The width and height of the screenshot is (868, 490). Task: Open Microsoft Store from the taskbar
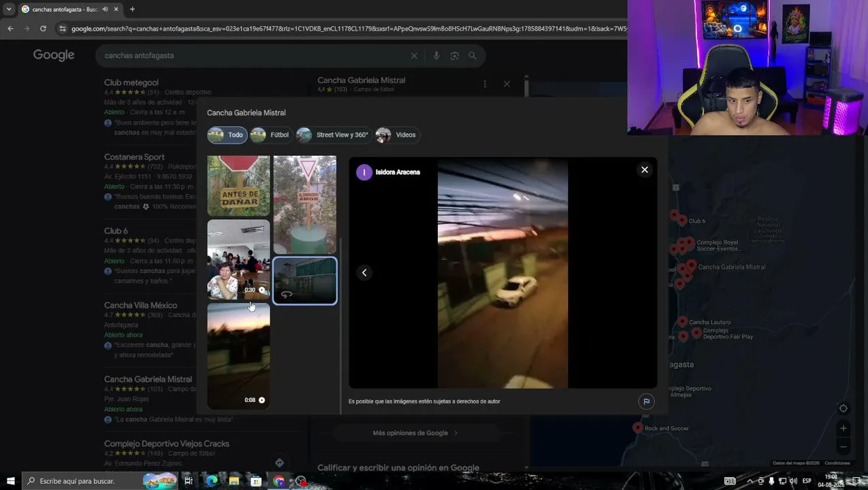(256, 481)
